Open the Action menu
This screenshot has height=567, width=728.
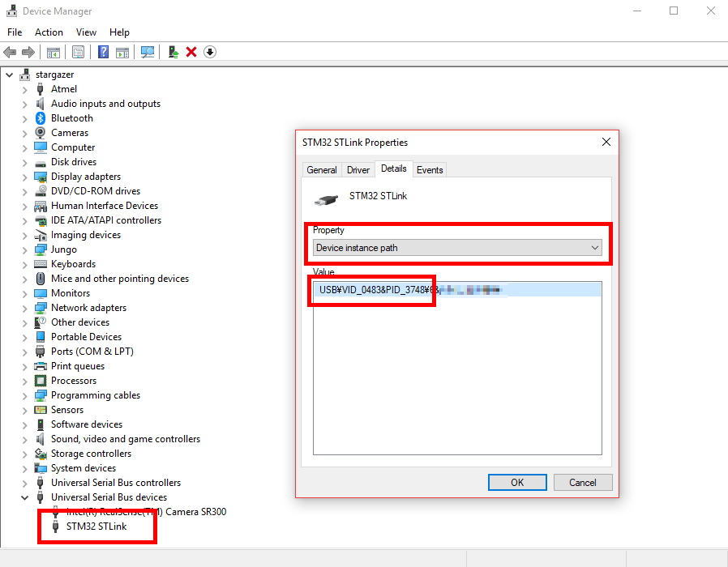[x=49, y=32]
